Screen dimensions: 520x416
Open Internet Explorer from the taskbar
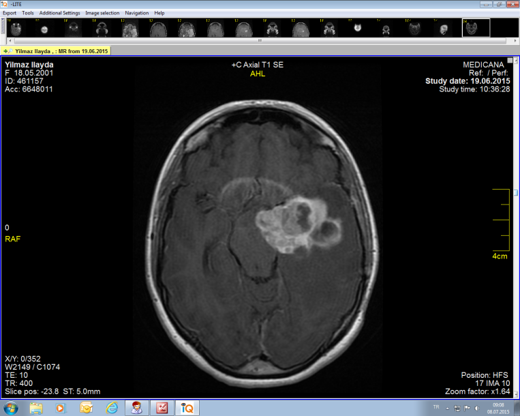[x=112, y=408]
